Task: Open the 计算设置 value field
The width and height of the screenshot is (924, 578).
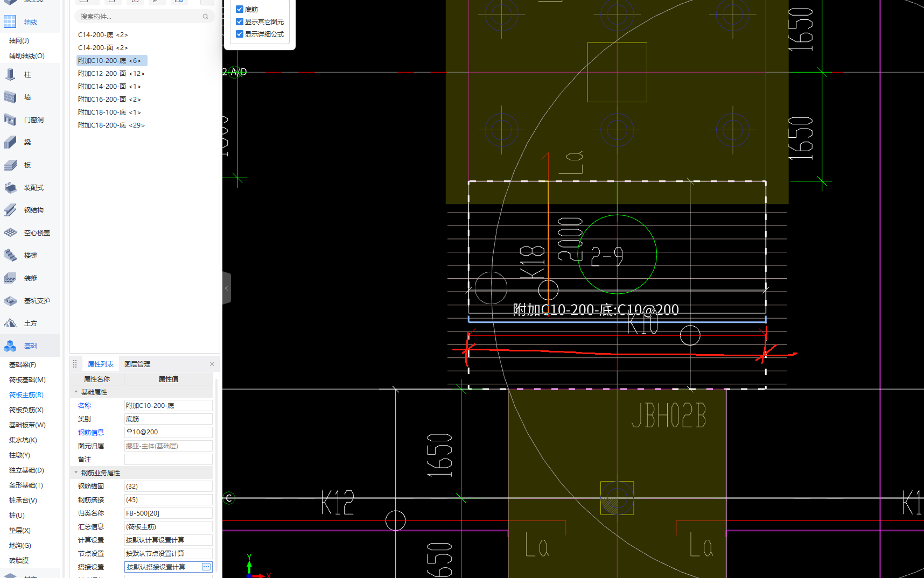Action: coord(169,540)
